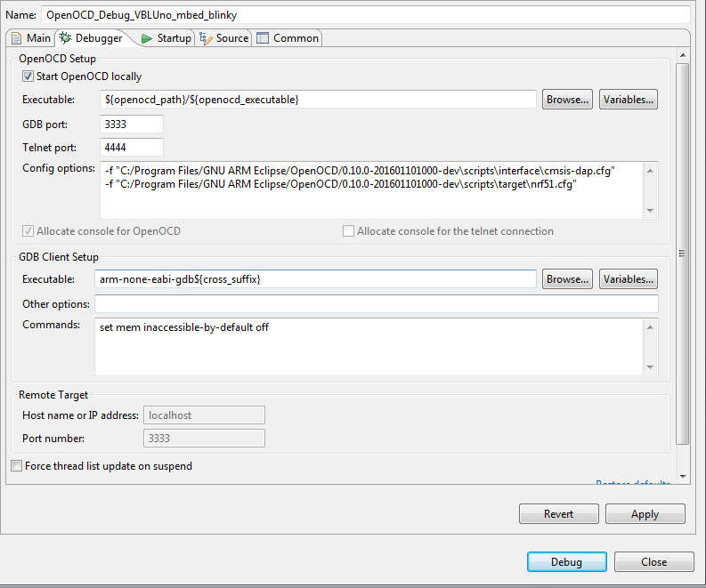Click the Main tab document icon

[16, 38]
